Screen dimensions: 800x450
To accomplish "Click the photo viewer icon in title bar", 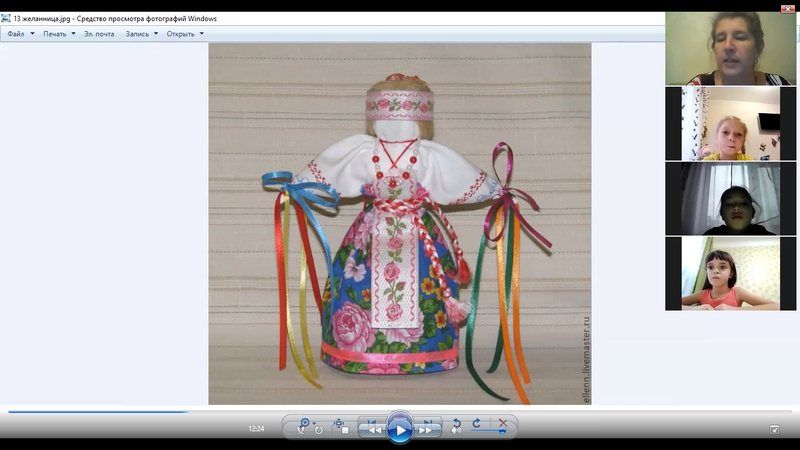I will [6, 18].
